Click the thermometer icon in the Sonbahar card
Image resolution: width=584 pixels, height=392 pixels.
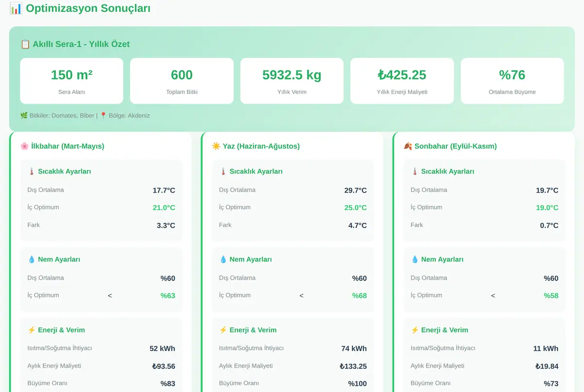[415, 171]
